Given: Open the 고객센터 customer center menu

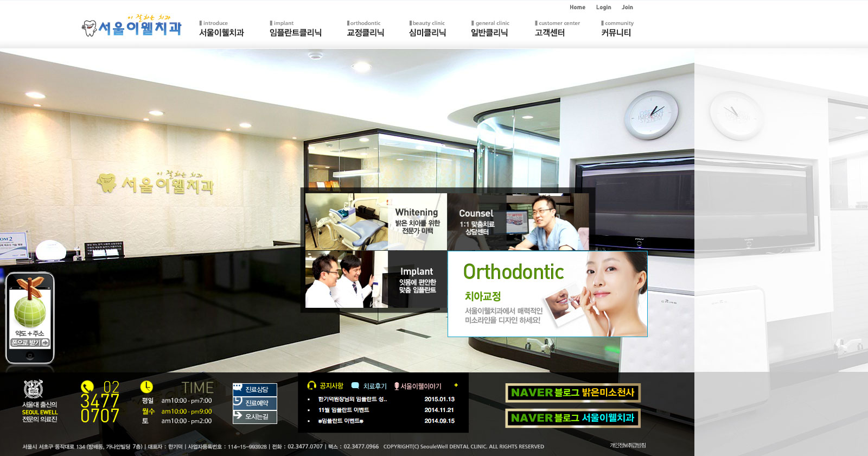Looking at the screenshot, I should coord(550,33).
